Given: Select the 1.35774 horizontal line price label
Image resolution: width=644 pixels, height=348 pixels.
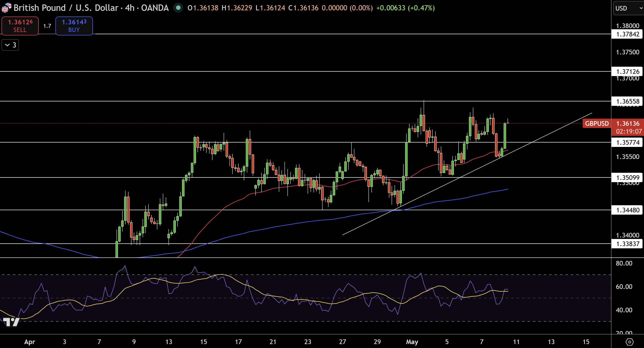Looking at the screenshot, I should click(x=627, y=142).
